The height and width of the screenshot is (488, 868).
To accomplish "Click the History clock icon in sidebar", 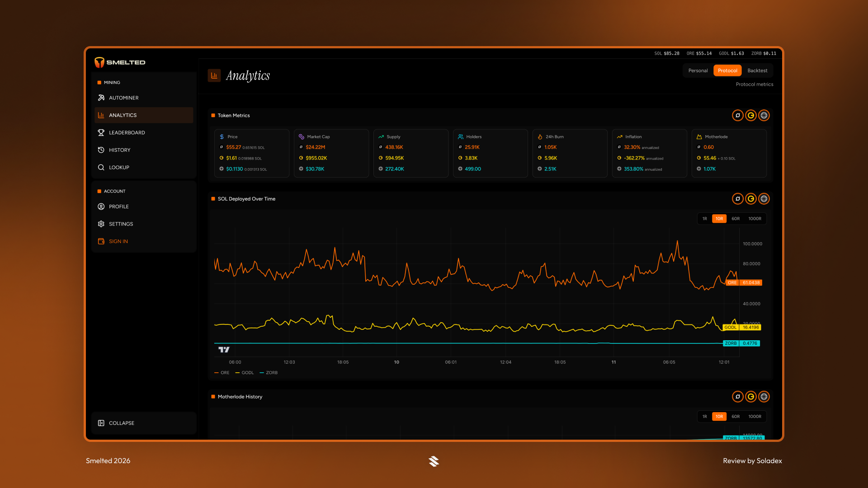I will tap(101, 150).
